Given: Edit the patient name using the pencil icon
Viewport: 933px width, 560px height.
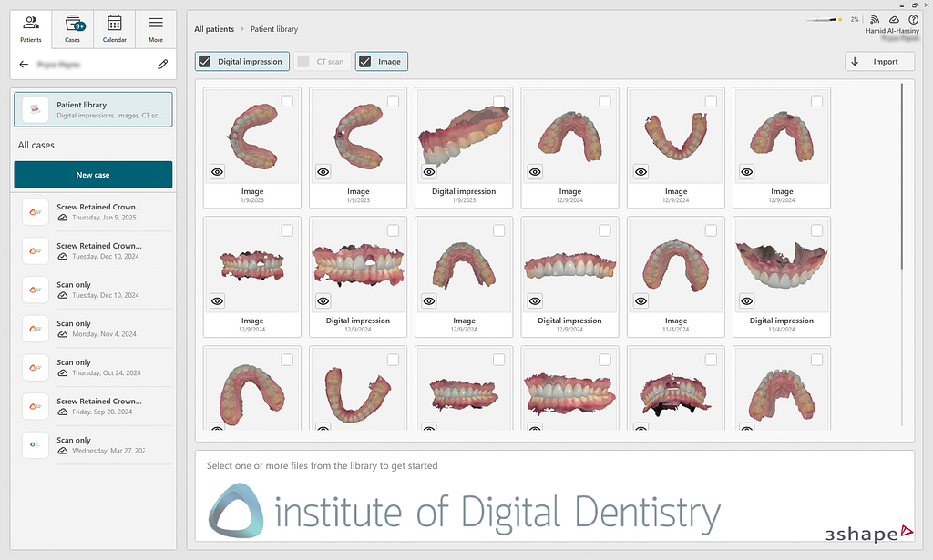Looking at the screenshot, I should (162, 65).
